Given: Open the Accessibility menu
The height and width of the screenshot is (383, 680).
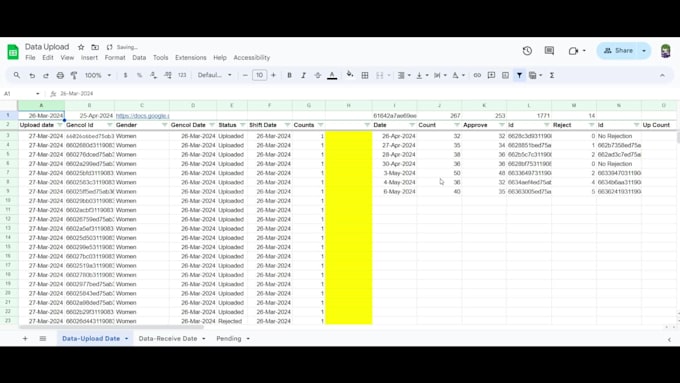Looking at the screenshot, I should coord(252,57).
